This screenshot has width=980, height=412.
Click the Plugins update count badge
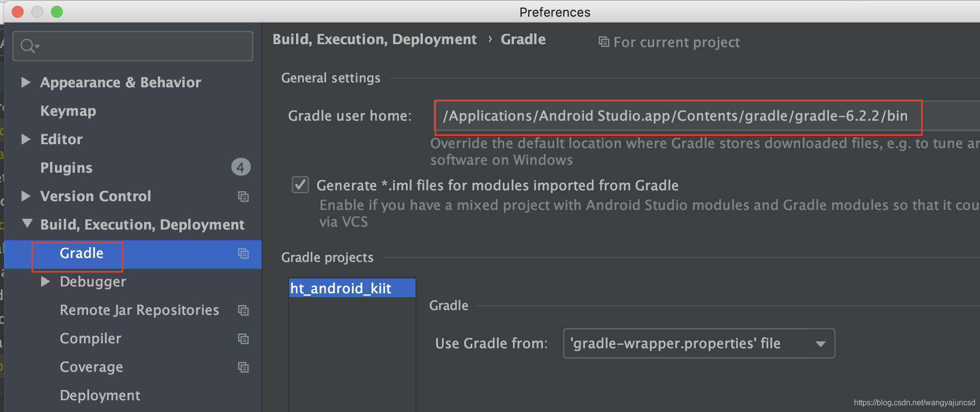pyautogui.click(x=241, y=168)
